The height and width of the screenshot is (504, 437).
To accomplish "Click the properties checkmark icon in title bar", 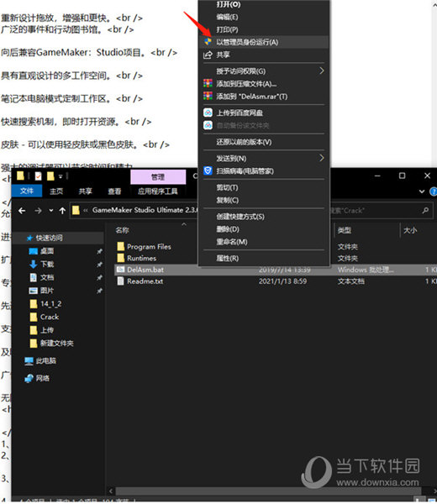I will coord(39,176).
